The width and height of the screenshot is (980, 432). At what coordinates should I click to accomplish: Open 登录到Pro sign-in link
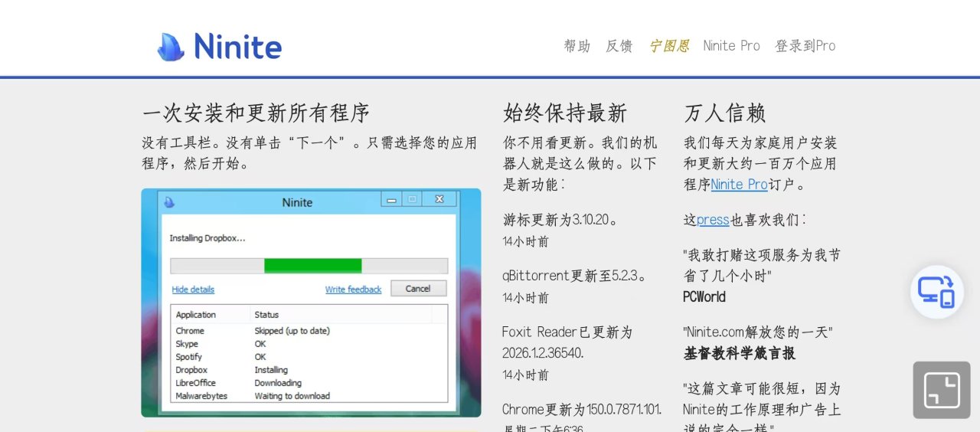click(x=805, y=46)
